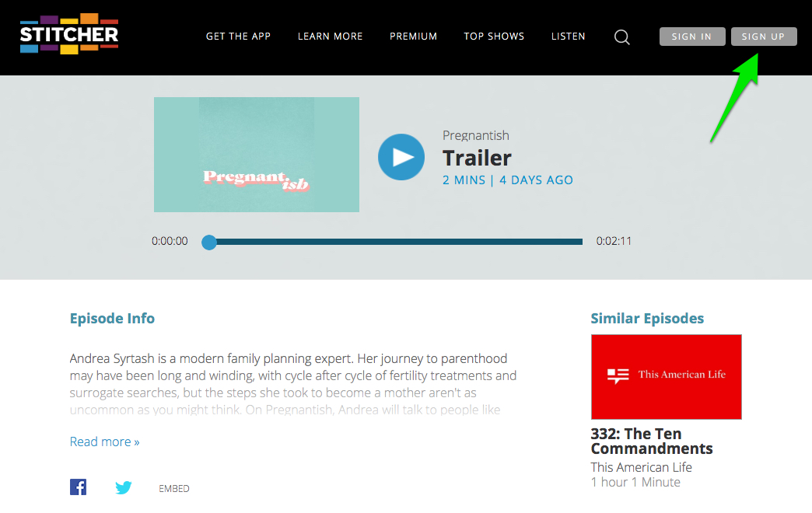
Task: Open the search magnifier icon
Action: (x=621, y=37)
